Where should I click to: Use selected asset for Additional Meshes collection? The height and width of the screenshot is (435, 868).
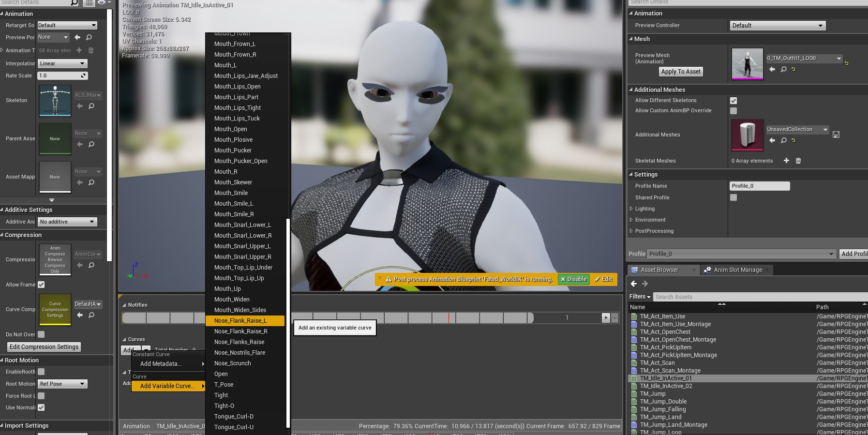point(772,140)
